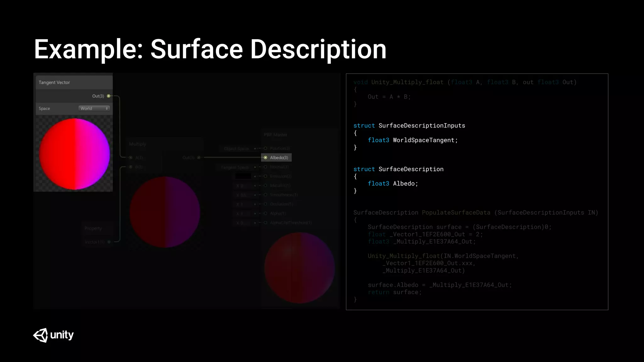
Task: Click the Unity logo
Action: point(53,335)
